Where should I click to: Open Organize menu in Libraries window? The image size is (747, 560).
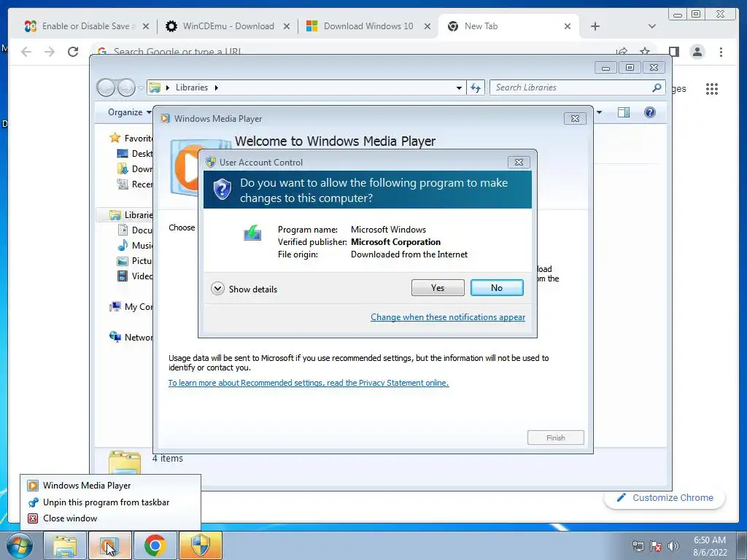(130, 112)
